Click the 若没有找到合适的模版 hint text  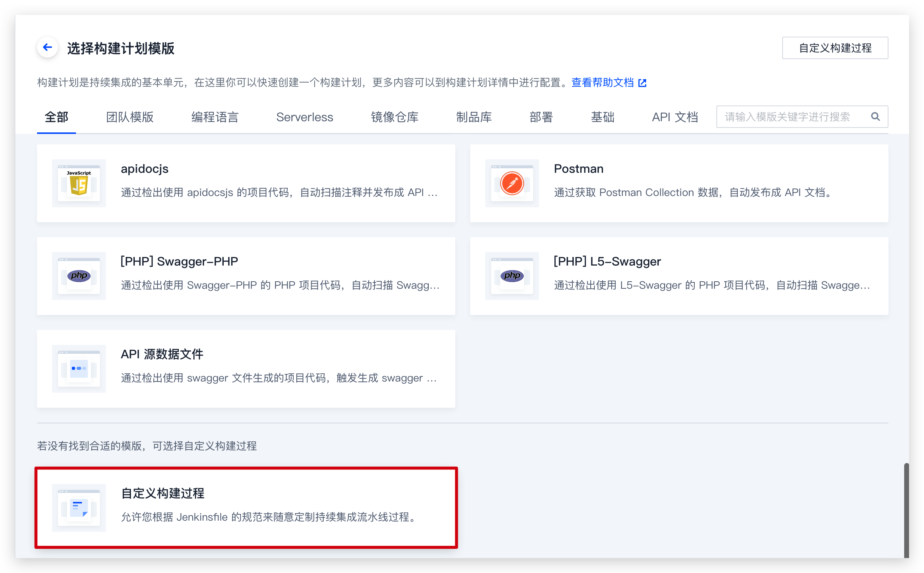[x=147, y=446]
